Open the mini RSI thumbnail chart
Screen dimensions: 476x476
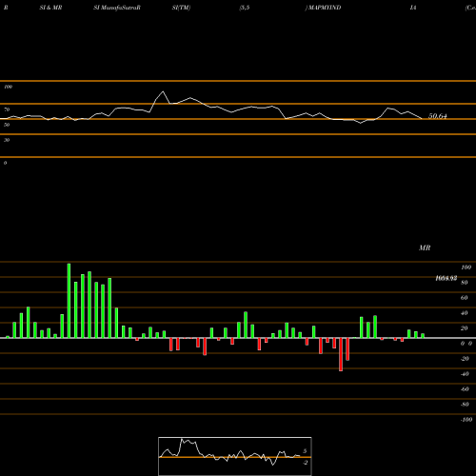click(x=235, y=456)
